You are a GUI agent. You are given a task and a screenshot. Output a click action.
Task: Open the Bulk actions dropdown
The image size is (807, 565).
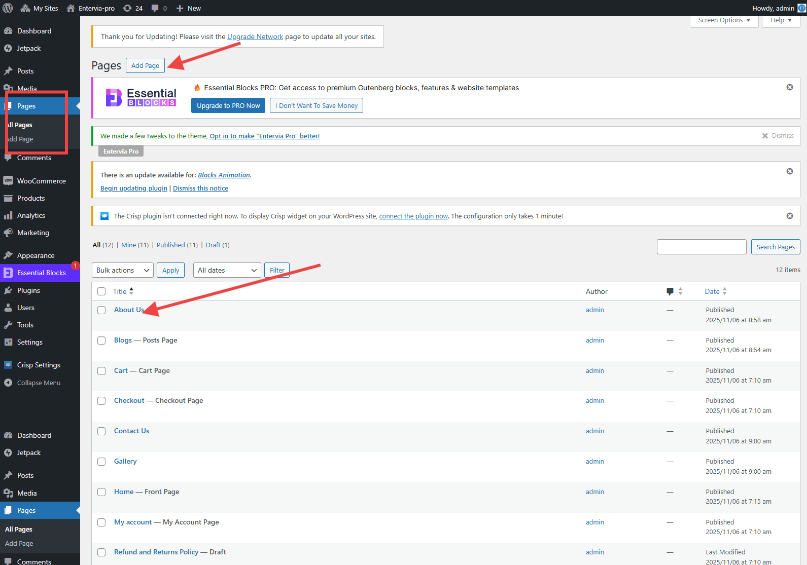123,270
